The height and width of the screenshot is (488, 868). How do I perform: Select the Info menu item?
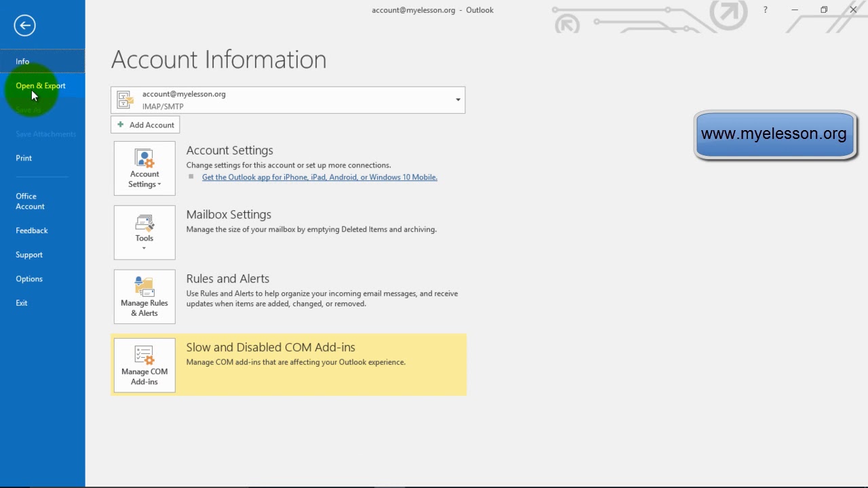click(23, 62)
